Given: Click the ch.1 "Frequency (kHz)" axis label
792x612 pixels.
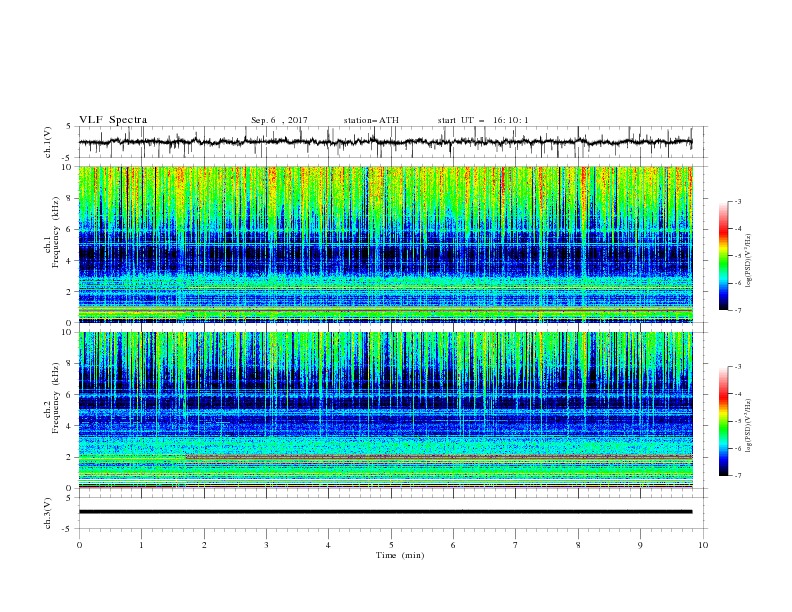Looking at the screenshot, I should (x=55, y=232).
